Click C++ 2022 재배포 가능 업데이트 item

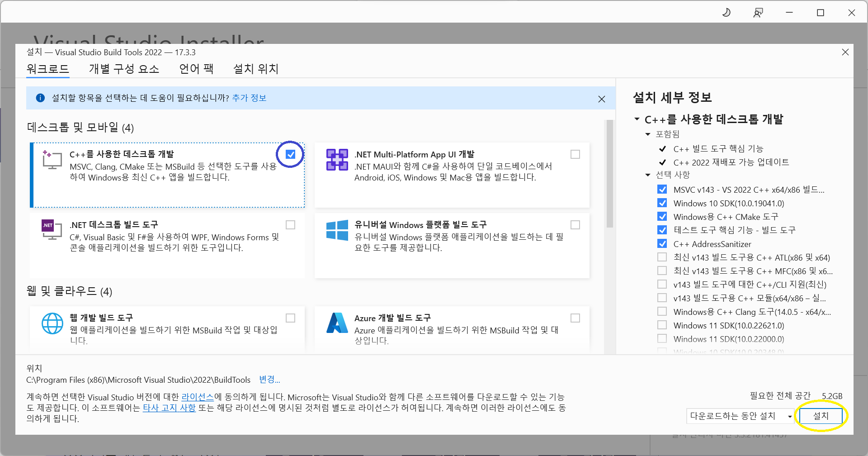tap(731, 162)
